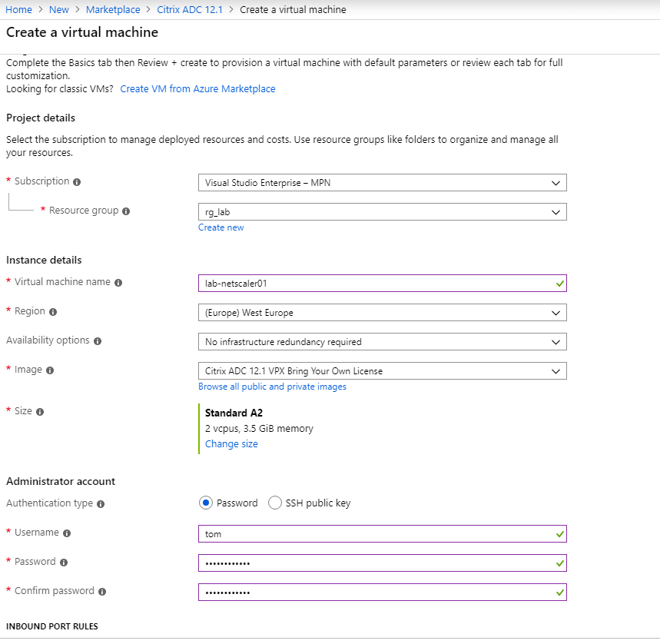Image resolution: width=660 pixels, height=644 pixels.
Task: Click the Resource group info icon
Action: pyautogui.click(x=126, y=211)
